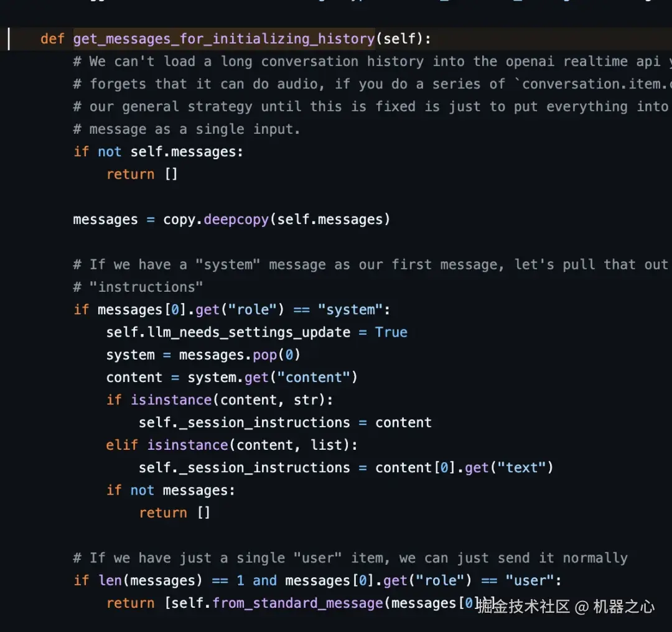Click the 'if not self.messages:' line

click(x=159, y=152)
